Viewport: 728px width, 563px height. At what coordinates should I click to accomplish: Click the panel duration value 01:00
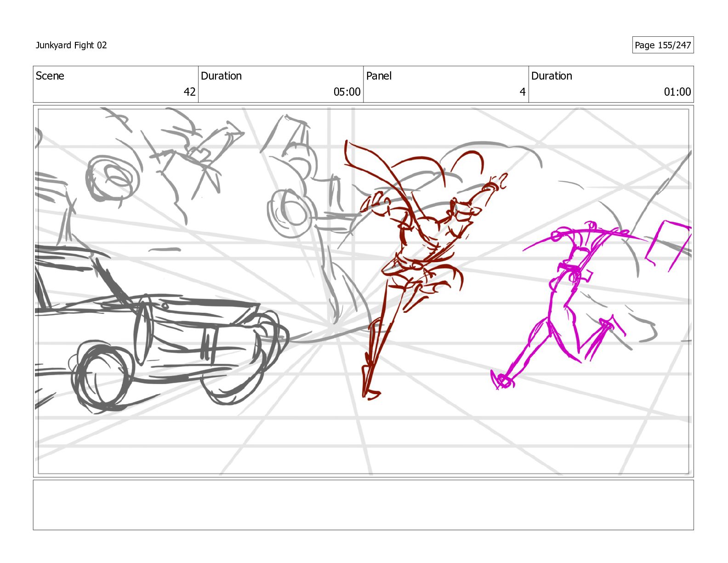coord(677,92)
